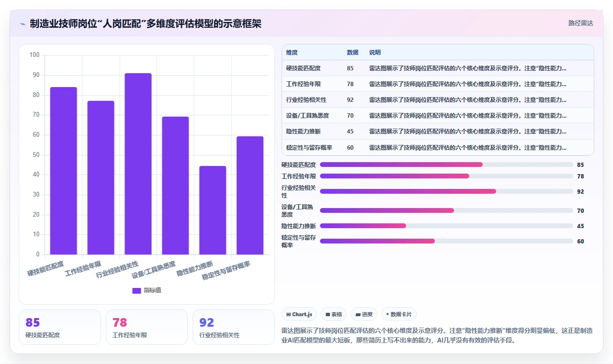Select the 设备/工具熟悉度 table row cell

307,116
